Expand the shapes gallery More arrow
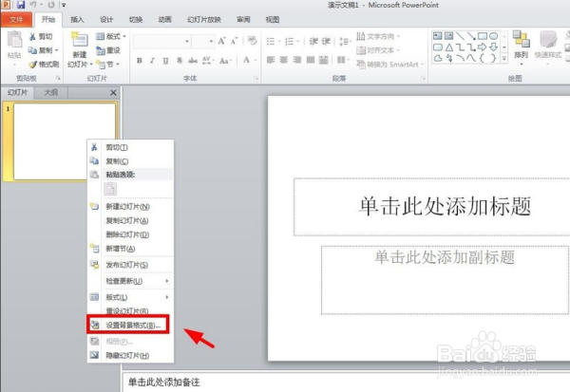 coord(504,58)
